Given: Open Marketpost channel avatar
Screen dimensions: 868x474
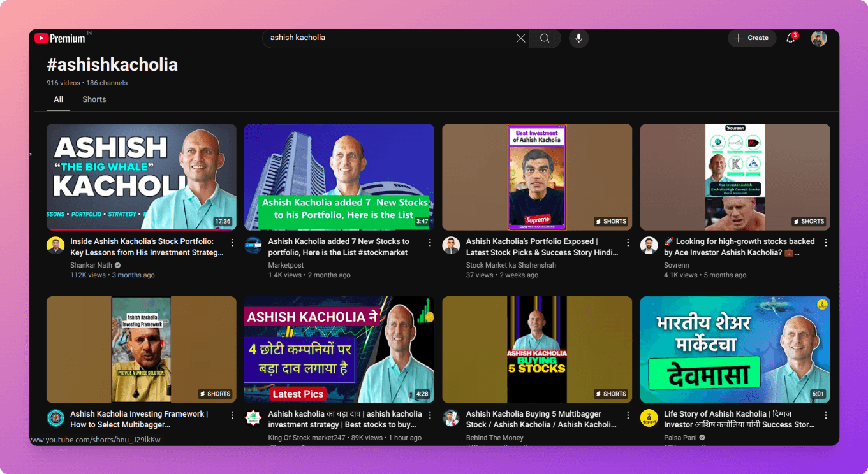Looking at the screenshot, I should tap(253, 246).
